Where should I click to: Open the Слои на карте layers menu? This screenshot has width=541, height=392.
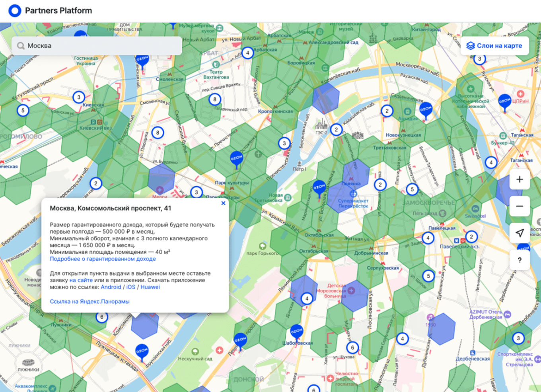494,46
